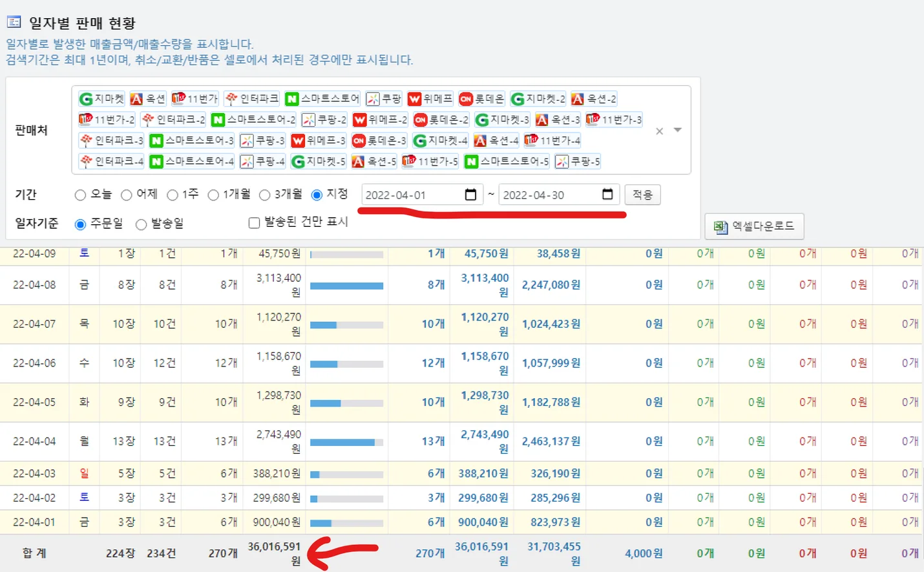Viewport: 924px width, 572px height.
Task: Click the 위메프 marketplace tag icon
Action: [414, 99]
